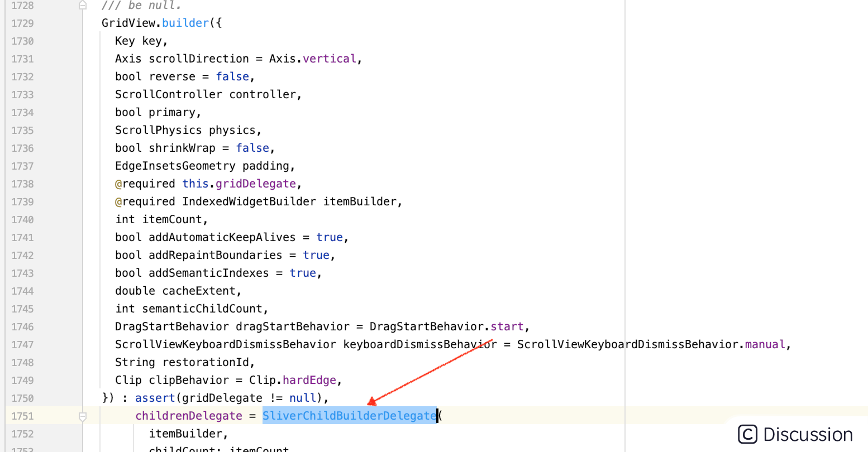Click the clipBehavior parameter name
Image resolution: width=868 pixels, height=452 pixels.
pyautogui.click(x=189, y=380)
